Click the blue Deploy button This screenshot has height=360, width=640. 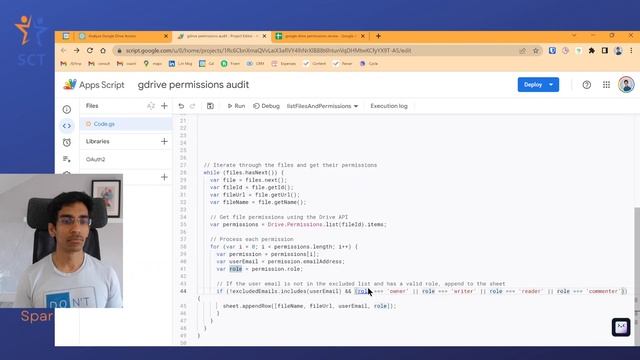533,85
